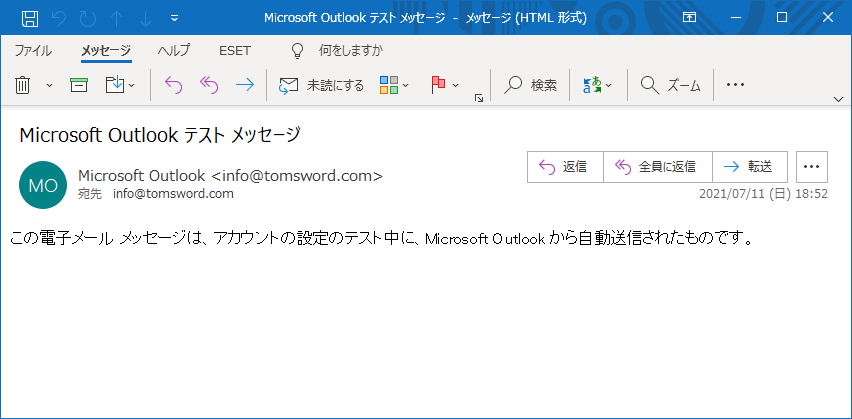The height and width of the screenshot is (419, 852).
Task: Collapse the ribbon with chevron arrow
Action: click(x=838, y=99)
